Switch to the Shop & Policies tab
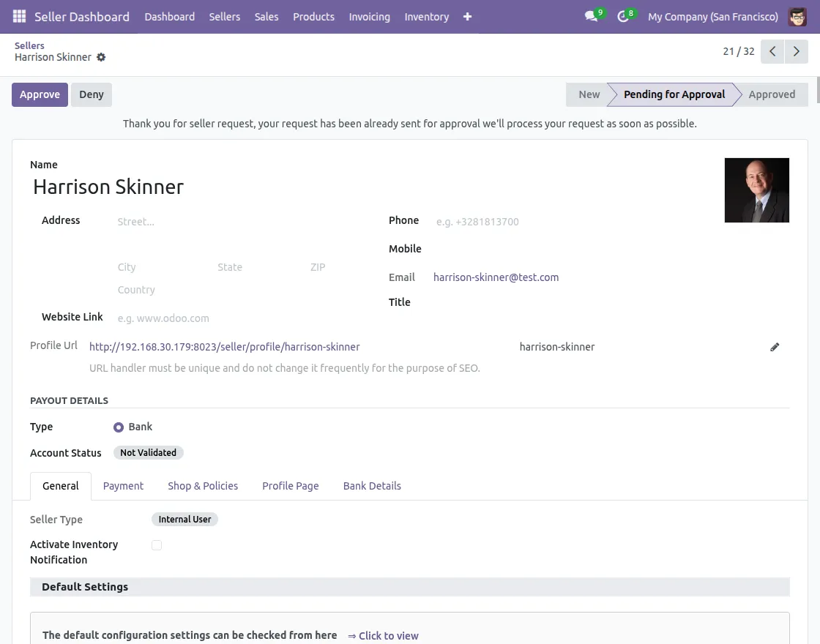820x644 pixels. (x=203, y=486)
